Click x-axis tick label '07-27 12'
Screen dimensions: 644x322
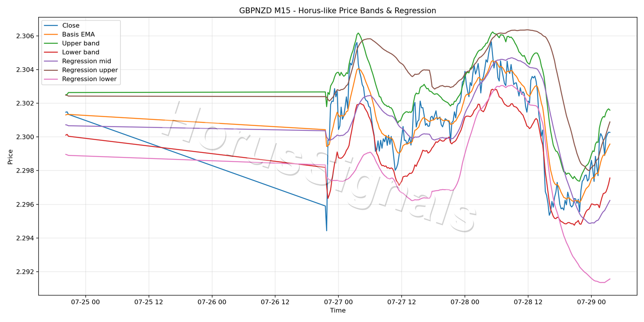coord(401,302)
